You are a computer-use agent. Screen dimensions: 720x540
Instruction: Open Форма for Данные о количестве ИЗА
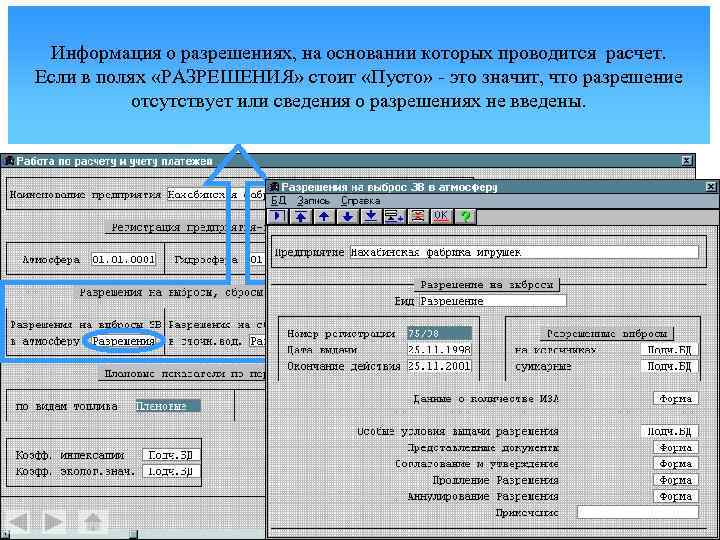point(675,399)
